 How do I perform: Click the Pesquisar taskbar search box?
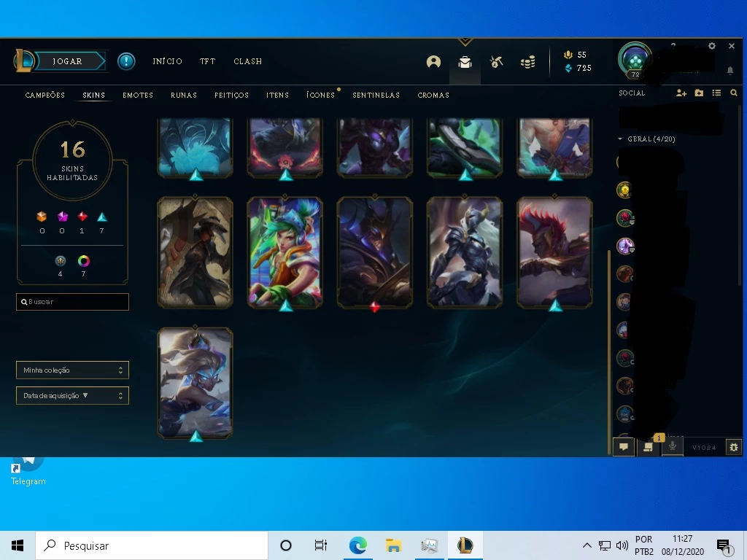coord(152,545)
